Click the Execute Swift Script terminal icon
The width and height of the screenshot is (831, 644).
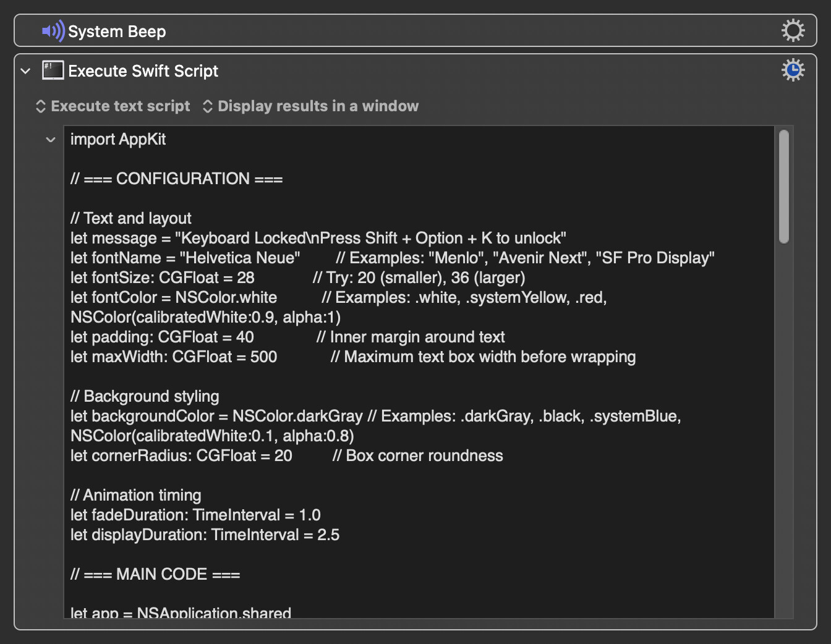tap(53, 70)
